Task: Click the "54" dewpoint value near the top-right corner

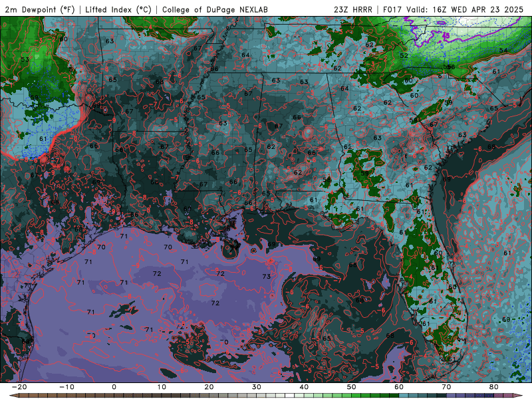Action: coord(503,51)
